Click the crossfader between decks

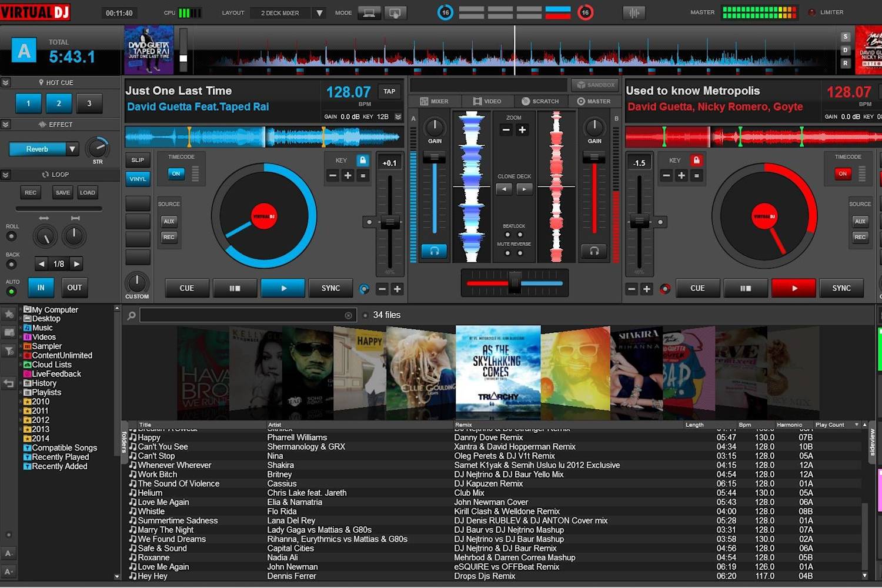(514, 283)
